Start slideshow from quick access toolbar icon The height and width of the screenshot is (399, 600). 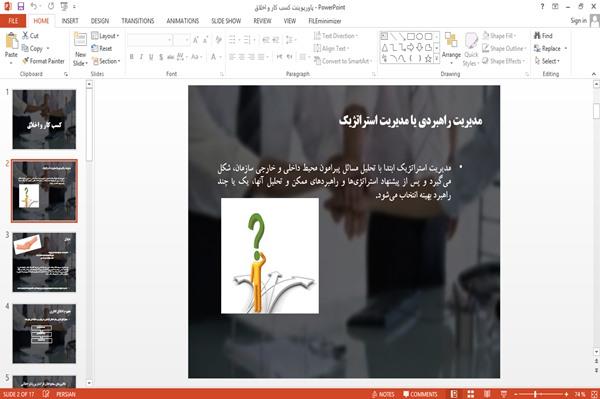point(64,7)
